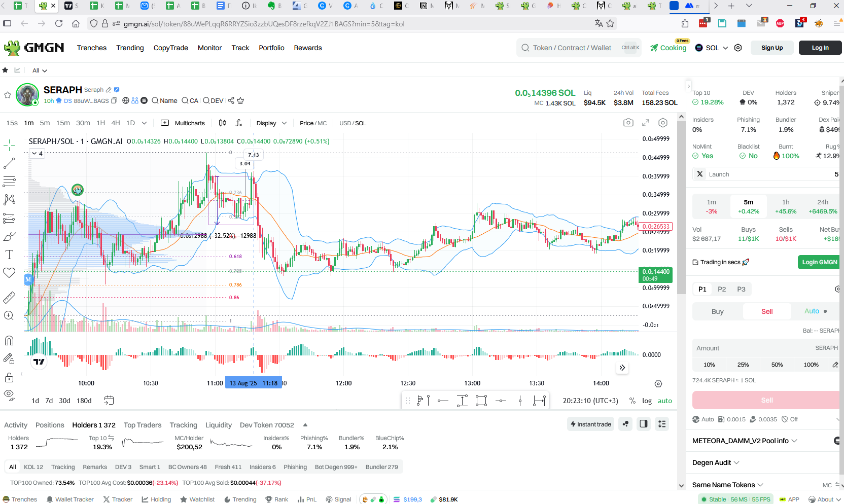Select the zoom-in chart tool
Image resolution: width=844 pixels, height=504 pixels.
pyautogui.click(x=9, y=315)
